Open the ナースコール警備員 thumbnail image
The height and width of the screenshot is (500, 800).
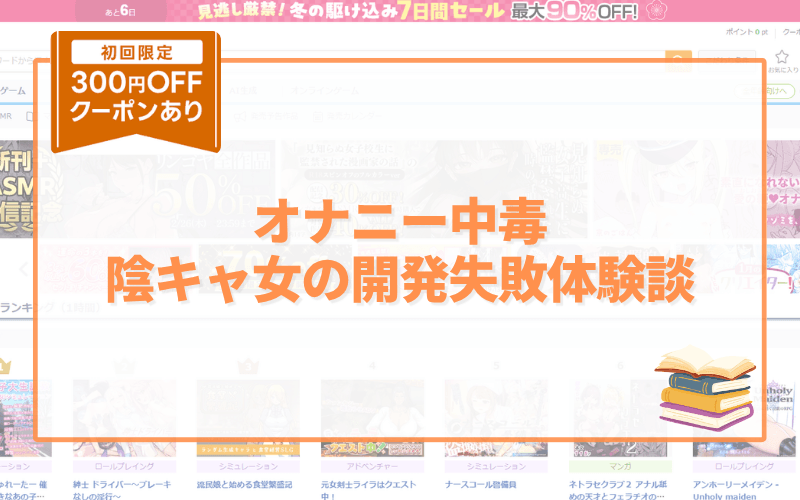[496, 418]
